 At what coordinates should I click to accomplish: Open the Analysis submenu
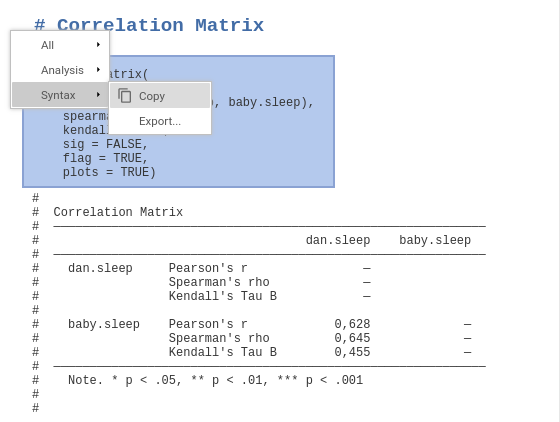coord(60,70)
